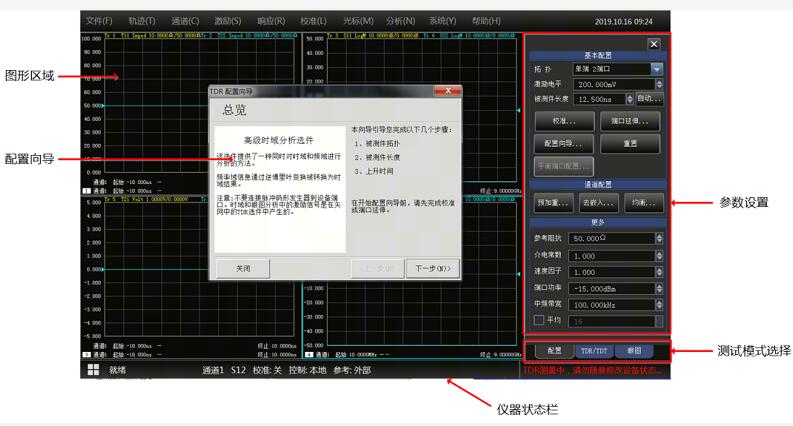The height and width of the screenshot is (426, 793).
Task: Click the 校准... button in side panel
Action: 564,121
